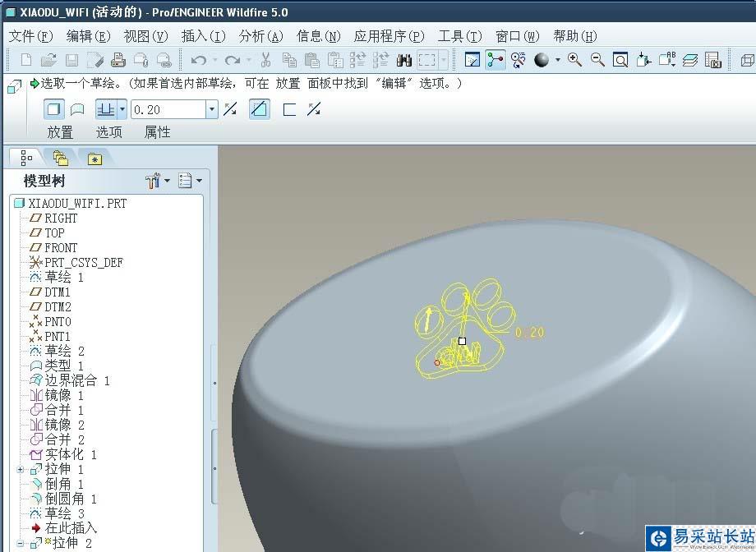Open the model tree settings dropdown

pos(158,181)
